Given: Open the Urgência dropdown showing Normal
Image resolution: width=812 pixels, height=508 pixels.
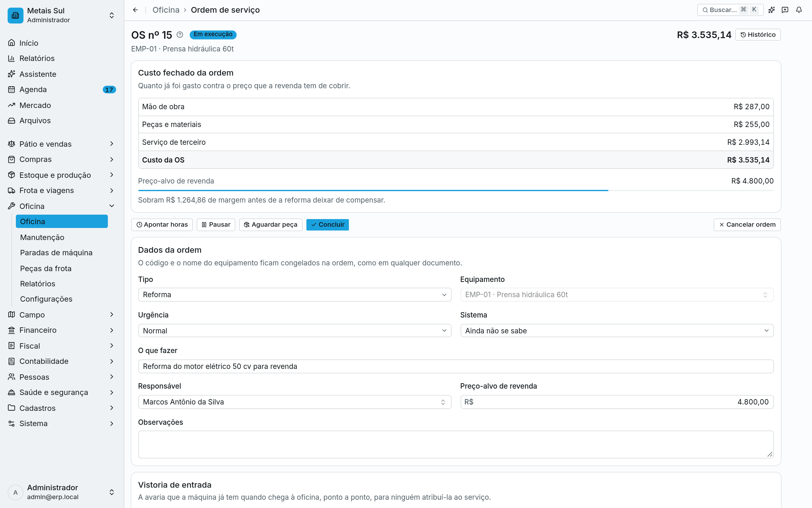Looking at the screenshot, I should coord(295,331).
